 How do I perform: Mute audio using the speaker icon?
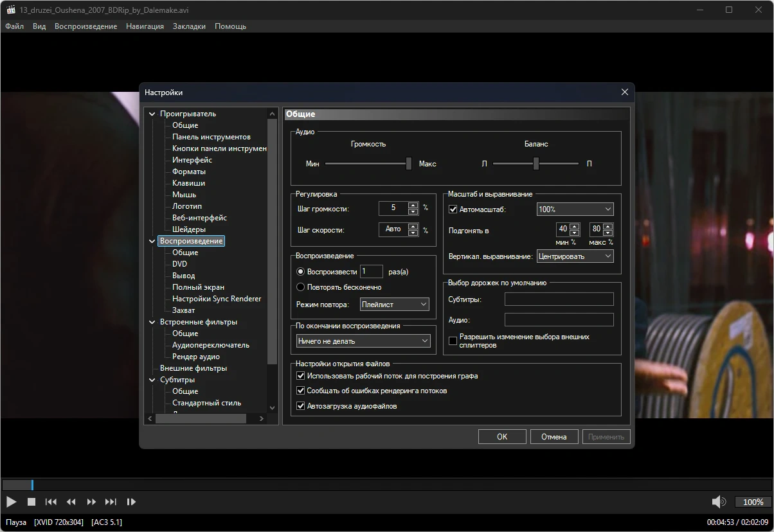719,502
